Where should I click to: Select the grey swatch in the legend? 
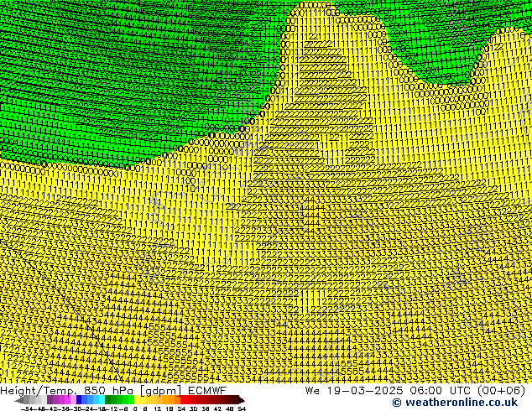(x=34, y=400)
